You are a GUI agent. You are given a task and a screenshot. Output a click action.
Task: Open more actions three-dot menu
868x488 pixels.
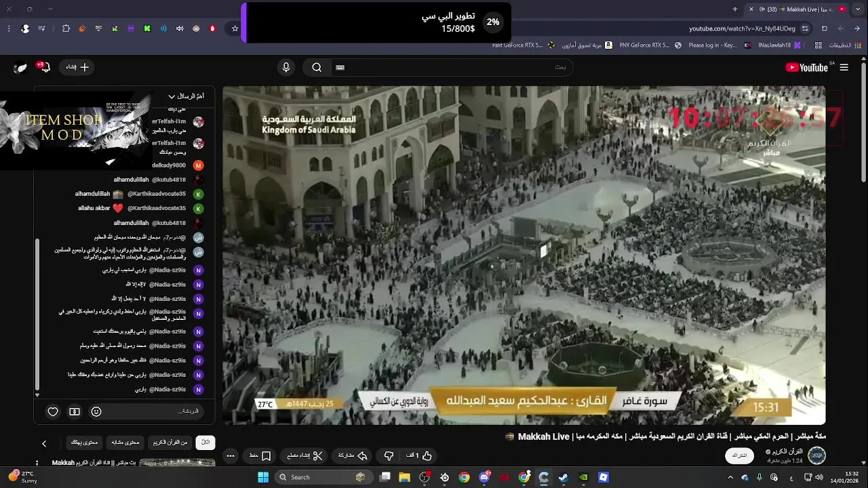click(231, 455)
